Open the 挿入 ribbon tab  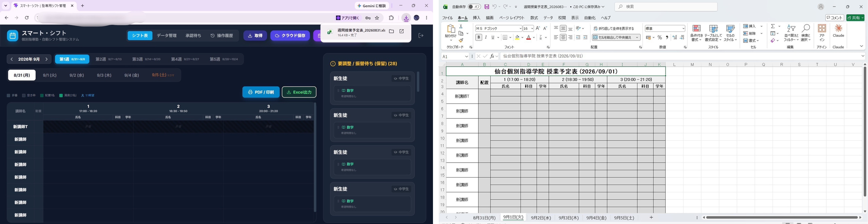476,18
